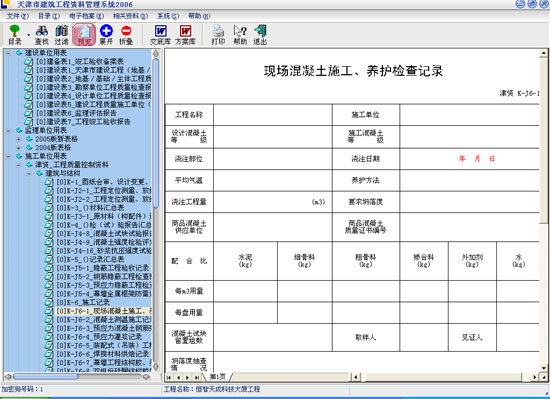This screenshot has height=399, width=550.
Task: Click the tree panel horizontal scrollbar thumb
Action: pyautogui.click(x=46, y=377)
